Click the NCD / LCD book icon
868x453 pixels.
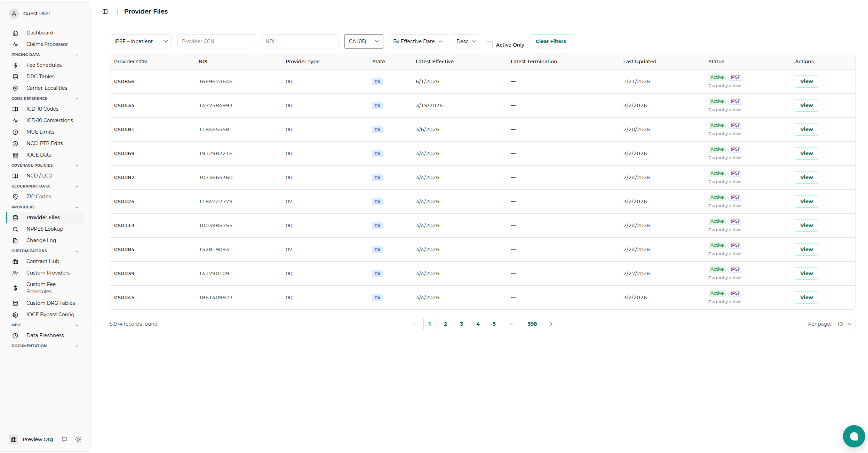pos(15,176)
